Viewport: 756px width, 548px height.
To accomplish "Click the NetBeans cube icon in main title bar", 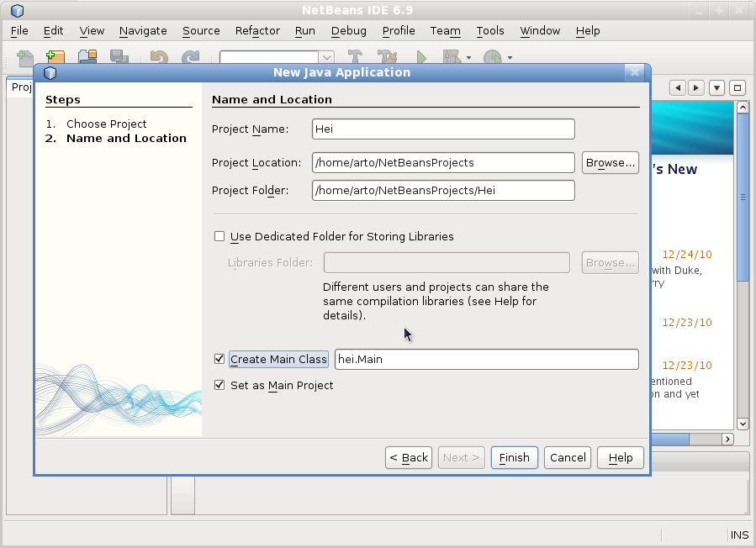I will click(x=18, y=10).
